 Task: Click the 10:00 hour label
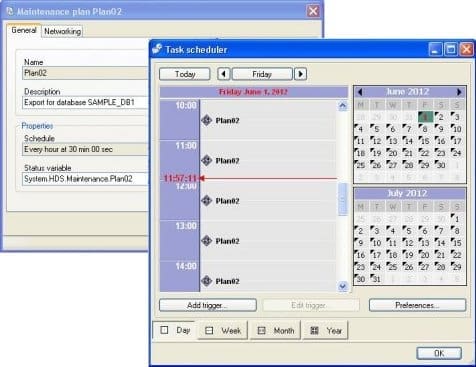pos(186,105)
